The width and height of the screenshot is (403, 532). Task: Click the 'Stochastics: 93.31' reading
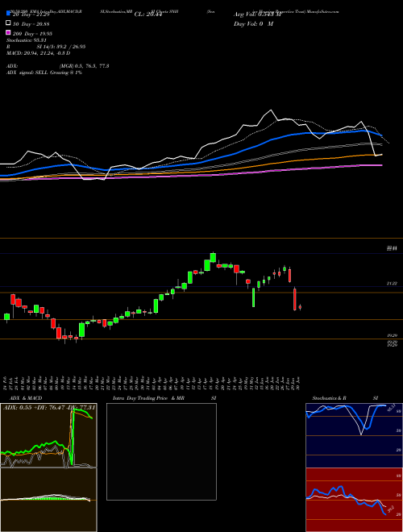27,40
